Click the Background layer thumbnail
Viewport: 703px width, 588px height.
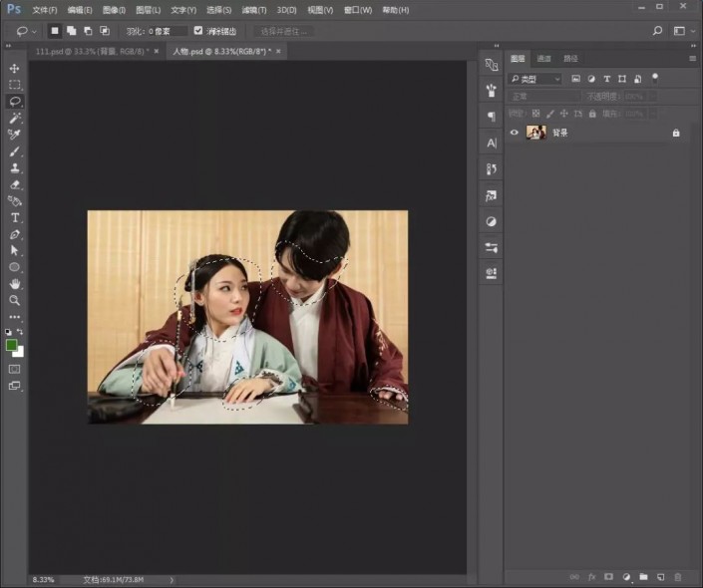(x=535, y=133)
